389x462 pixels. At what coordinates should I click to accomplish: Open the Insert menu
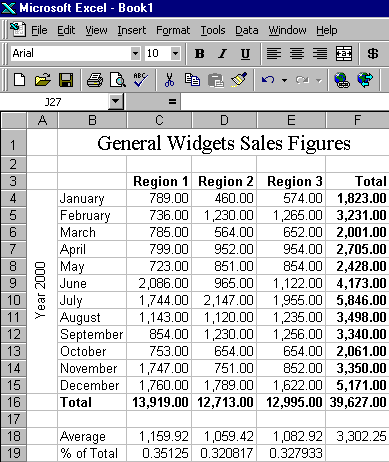coord(132,30)
